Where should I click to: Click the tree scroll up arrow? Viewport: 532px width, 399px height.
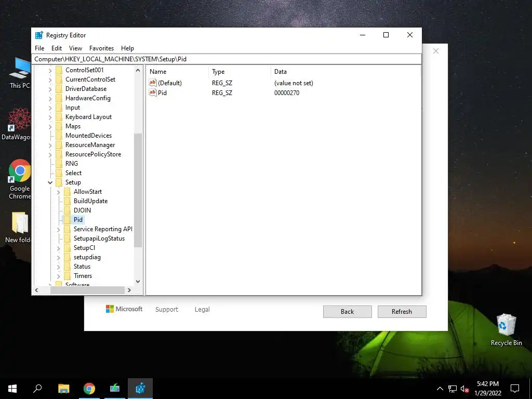pyautogui.click(x=138, y=71)
